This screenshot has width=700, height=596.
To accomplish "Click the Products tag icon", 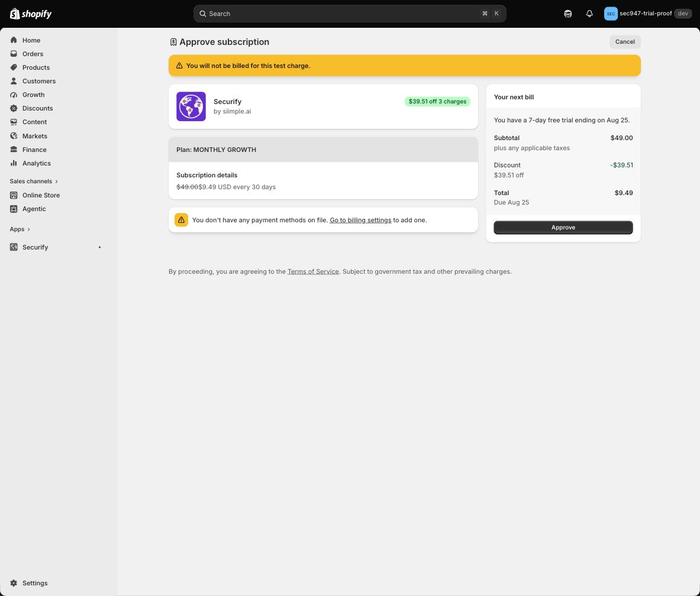I will (14, 67).
